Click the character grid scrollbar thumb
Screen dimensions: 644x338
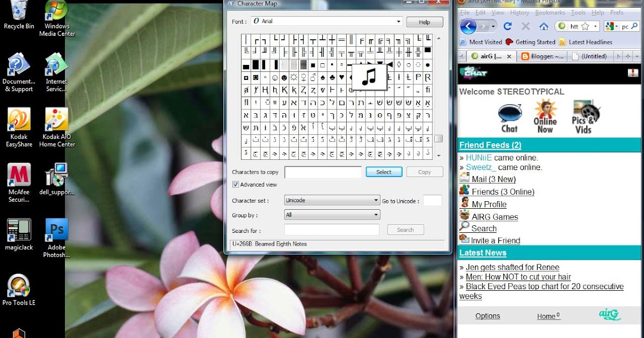tap(438, 138)
